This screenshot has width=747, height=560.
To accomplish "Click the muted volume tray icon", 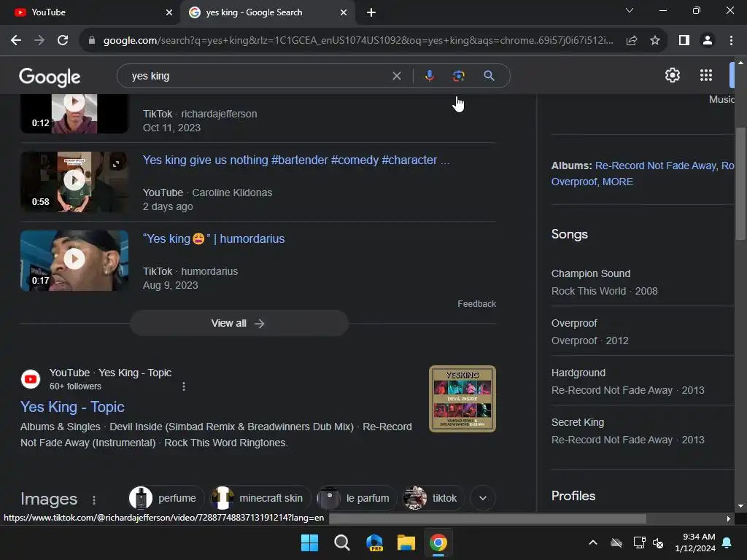I will pyautogui.click(x=658, y=542).
